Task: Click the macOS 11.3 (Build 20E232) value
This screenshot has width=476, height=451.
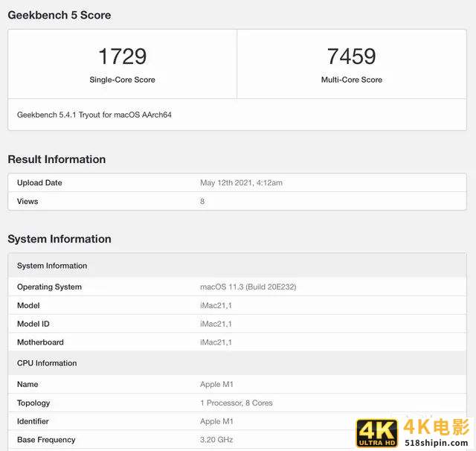Action: [x=248, y=287]
